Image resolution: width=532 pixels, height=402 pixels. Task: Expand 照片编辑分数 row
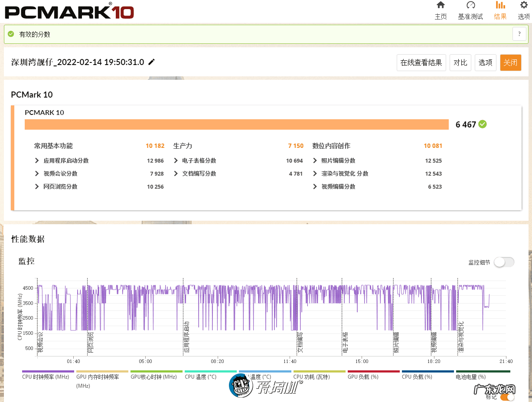[x=315, y=160]
